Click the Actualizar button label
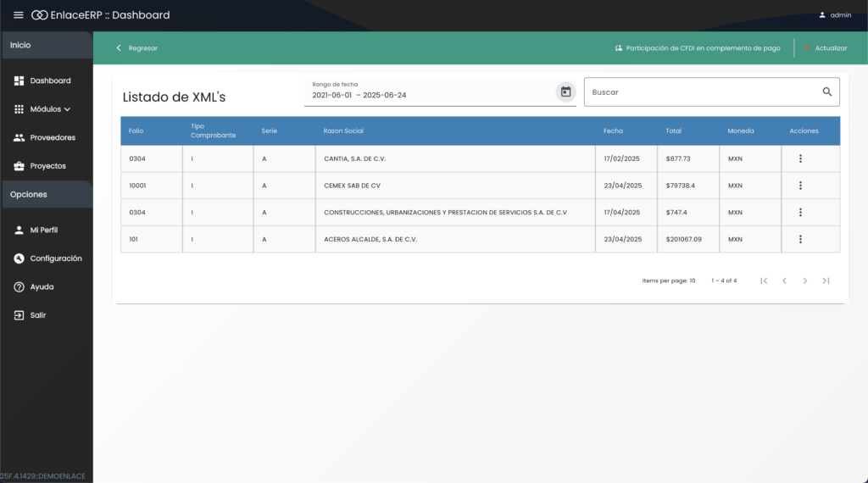This screenshot has height=483, width=868. [831, 48]
